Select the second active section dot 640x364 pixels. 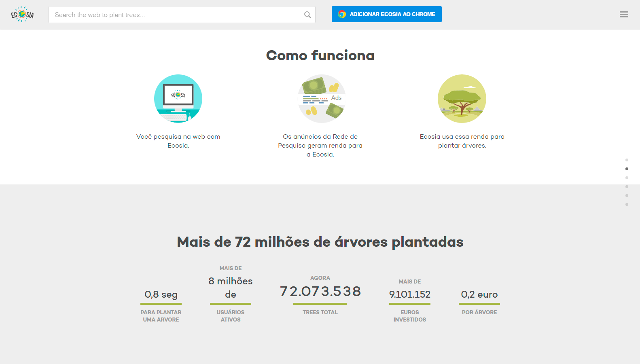627,169
